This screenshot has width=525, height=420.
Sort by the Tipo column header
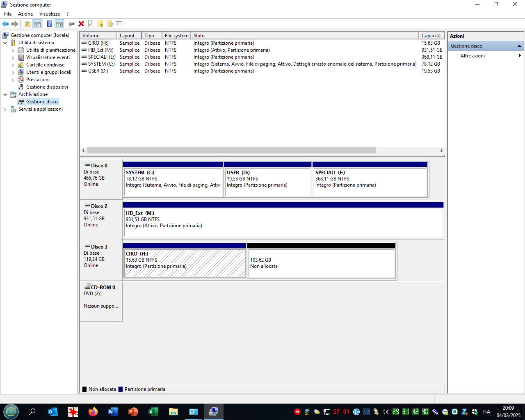coord(152,36)
